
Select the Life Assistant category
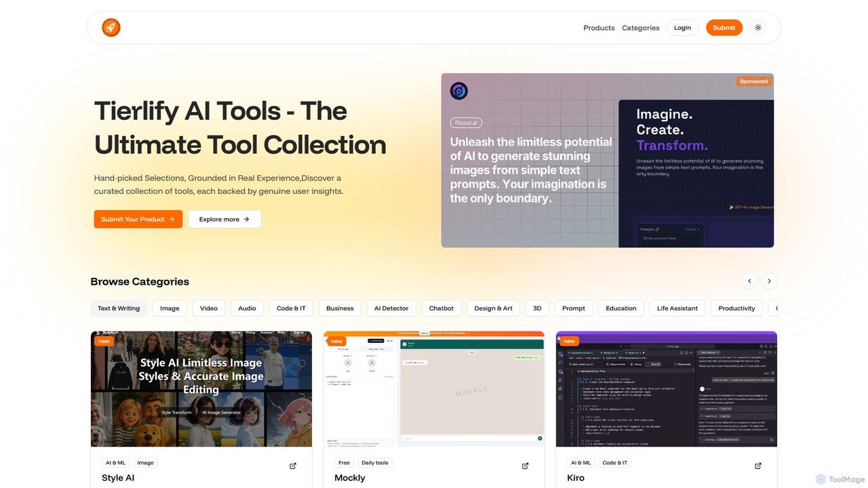tap(677, 308)
